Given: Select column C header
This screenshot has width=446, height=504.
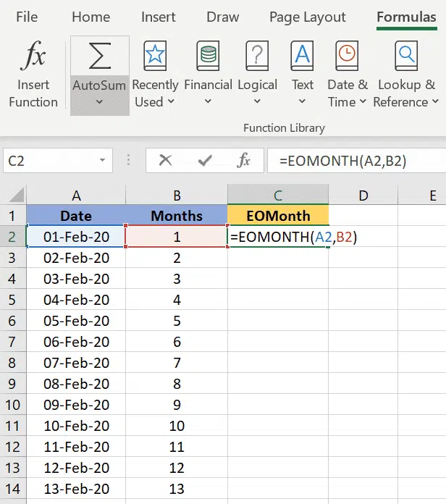Looking at the screenshot, I should pyautogui.click(x=278, y=195).
